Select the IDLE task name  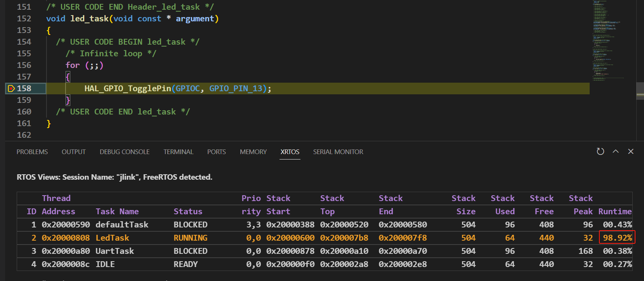[x=105, y=264]
